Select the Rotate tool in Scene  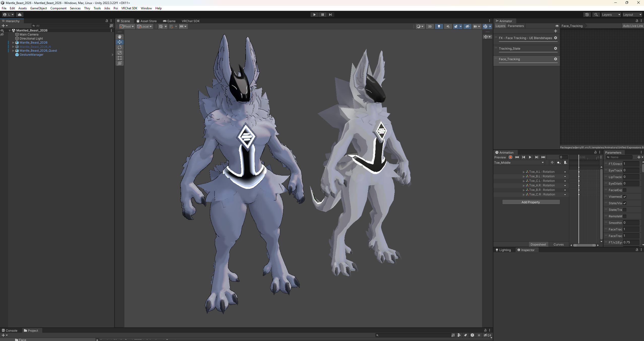pyautogui.click(x=120, y=47)
